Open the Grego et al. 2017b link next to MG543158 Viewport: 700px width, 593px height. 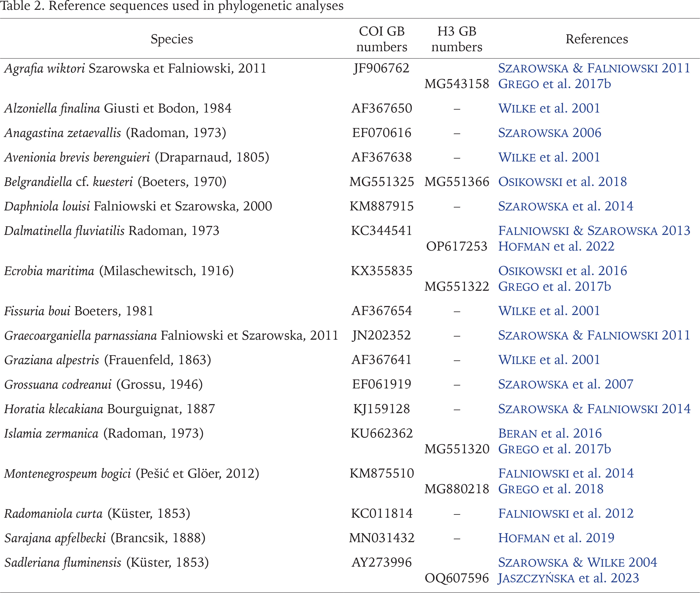554,84
